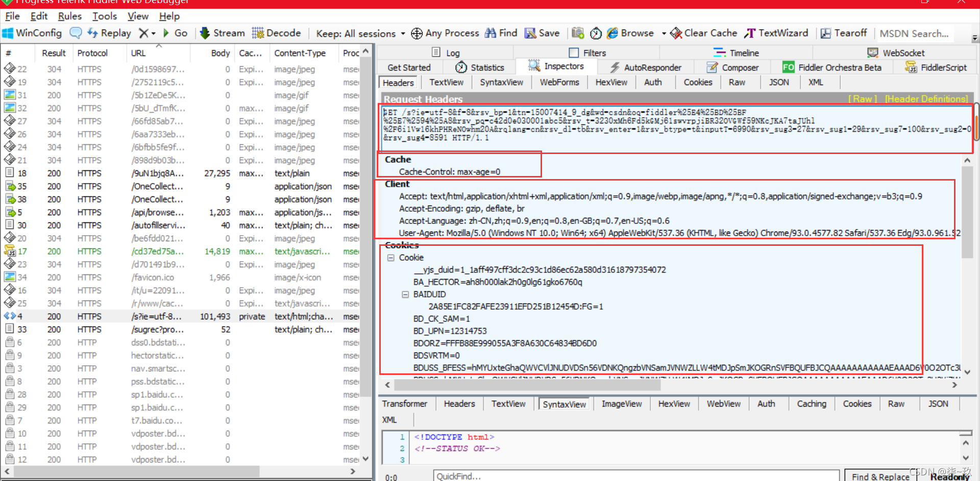Switch to the Filters tab

pyautogui.click(x=587, y=53)
